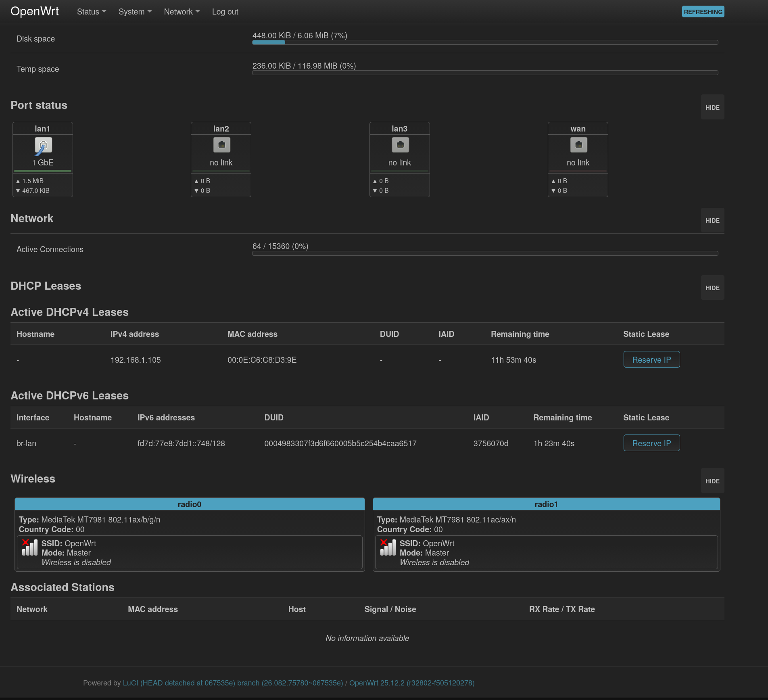Click the Disk space usage bar
This screenshot has width=768, height=700.
coord(485,42)
